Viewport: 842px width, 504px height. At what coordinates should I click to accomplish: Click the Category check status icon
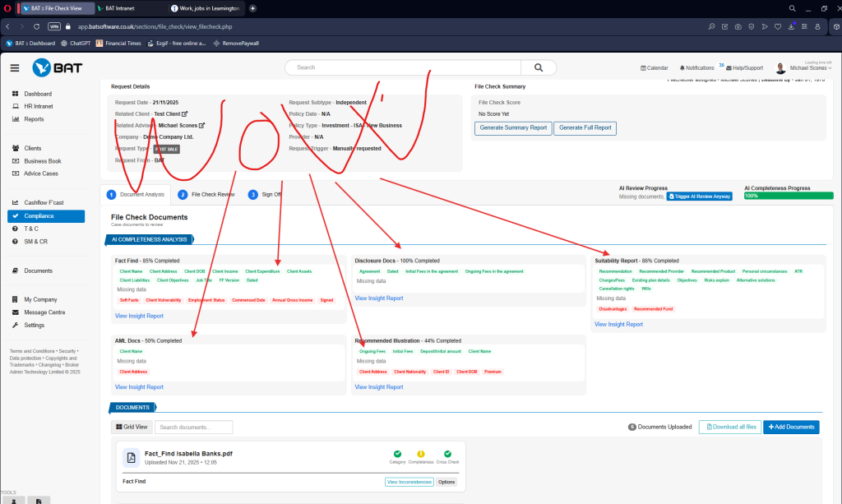pyautogui.click(x=397, y=453)
